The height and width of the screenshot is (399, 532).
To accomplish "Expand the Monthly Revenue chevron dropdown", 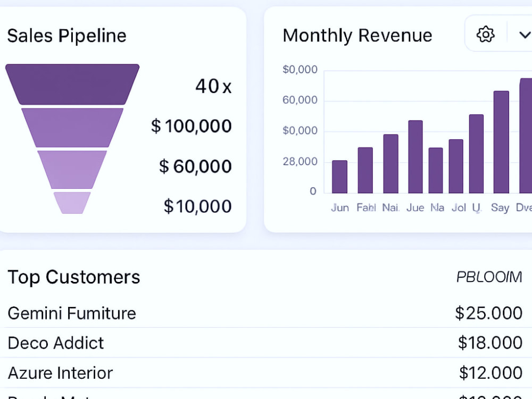I will tap(525, 35).
